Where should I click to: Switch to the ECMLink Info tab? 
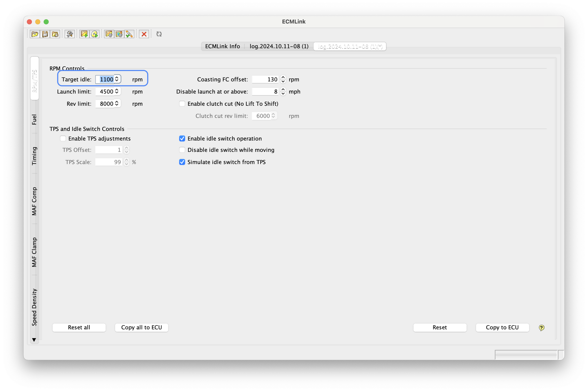click(223, 46)
